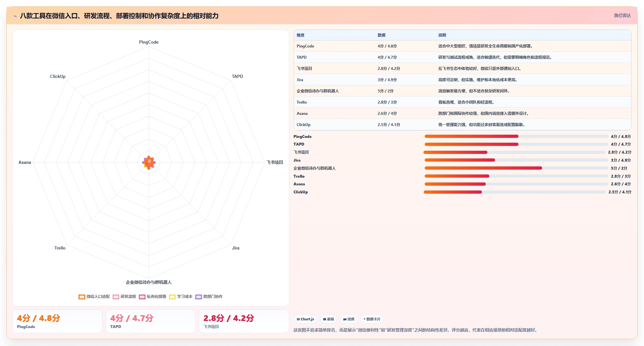Click the TAPD progress bar
Viewport: 644px width, 346px height.
click(516, 144)
